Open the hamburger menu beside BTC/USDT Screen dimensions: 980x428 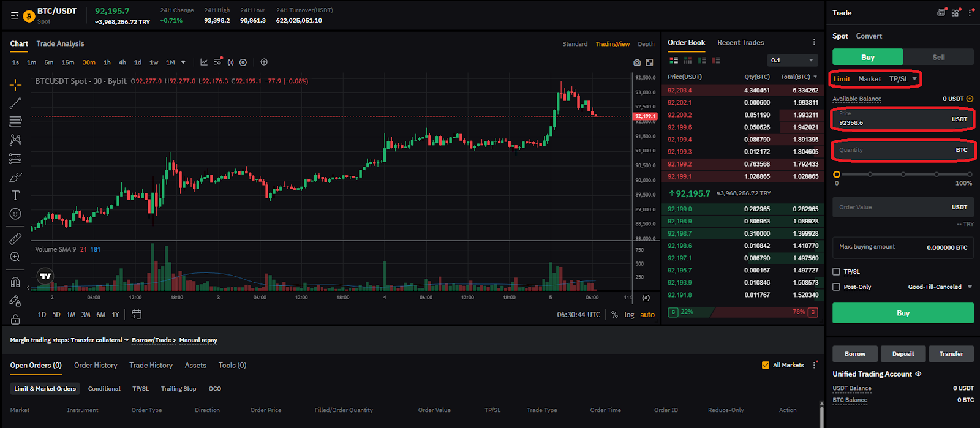[x=15, y=16]
